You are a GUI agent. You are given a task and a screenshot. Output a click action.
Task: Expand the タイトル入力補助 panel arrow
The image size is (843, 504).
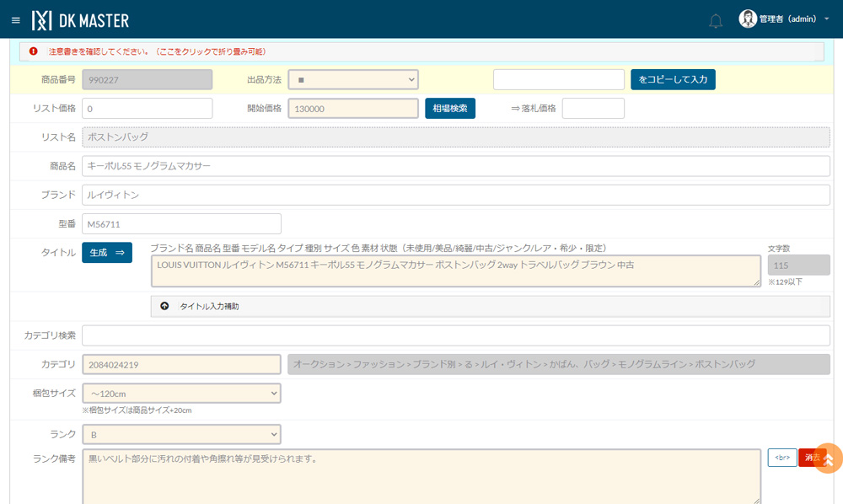tap(164, 306)
